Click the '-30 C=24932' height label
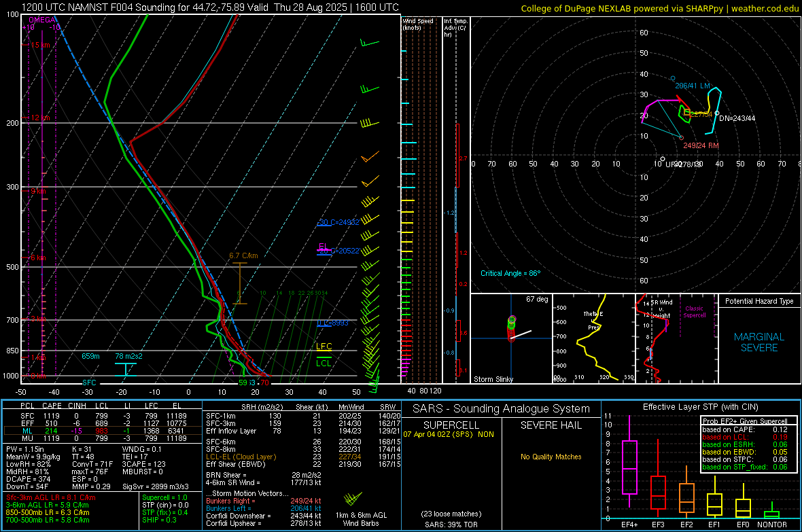This screenshot has height=532, width=802. pyautogui.click(x=338, y=223)
